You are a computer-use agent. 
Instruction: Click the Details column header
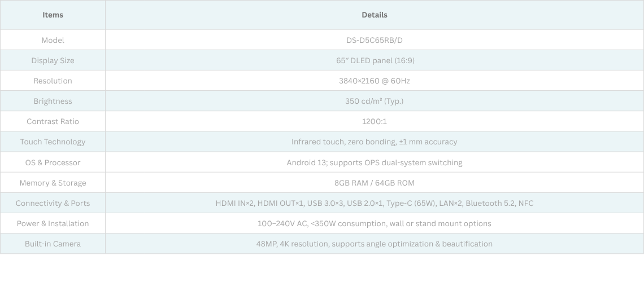coord(375,15)
